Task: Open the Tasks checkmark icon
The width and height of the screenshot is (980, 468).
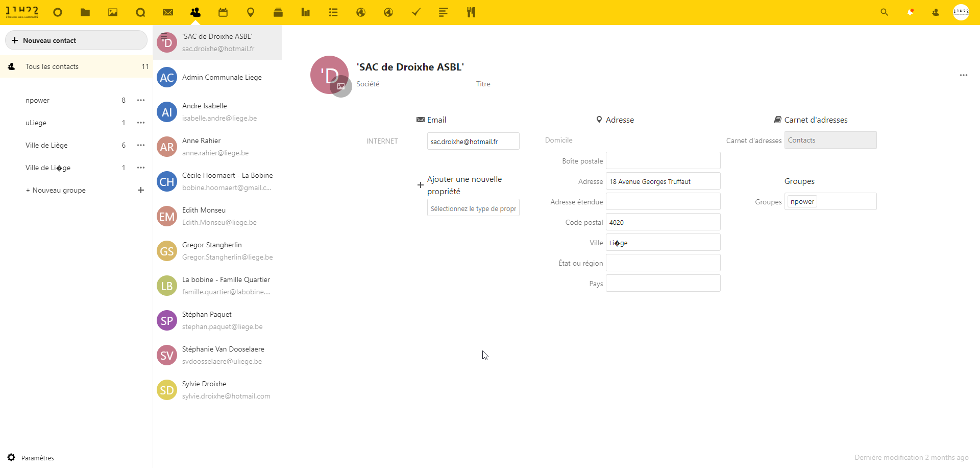Action: 416,12
